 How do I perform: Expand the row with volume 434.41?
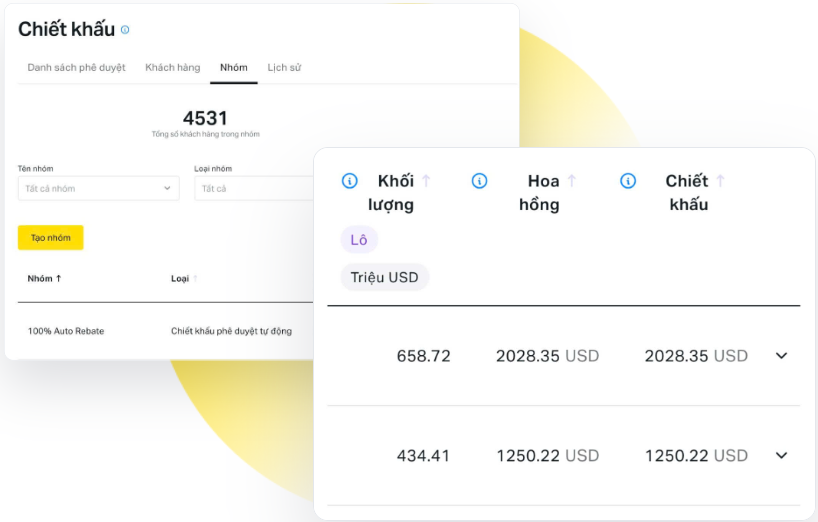click(781, 456)
